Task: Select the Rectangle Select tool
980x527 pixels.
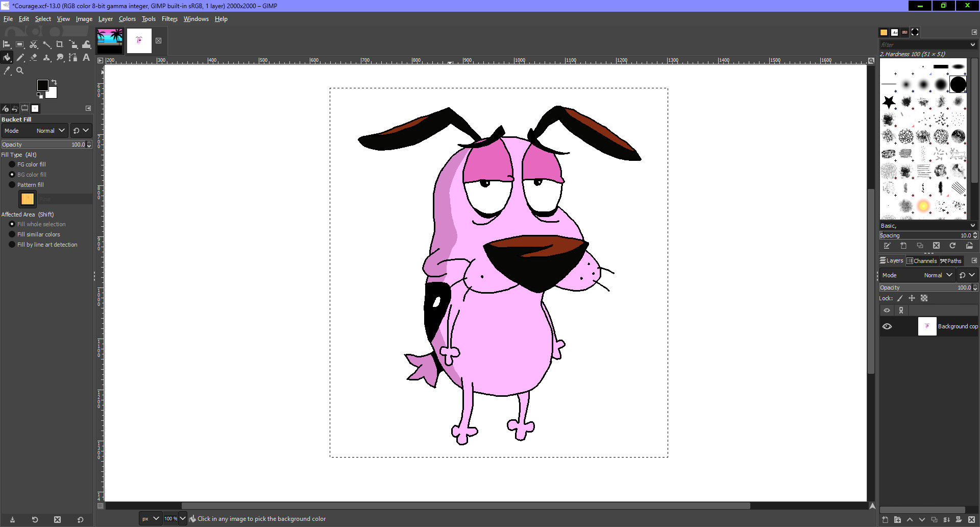Action: click(x=20, y=44)
